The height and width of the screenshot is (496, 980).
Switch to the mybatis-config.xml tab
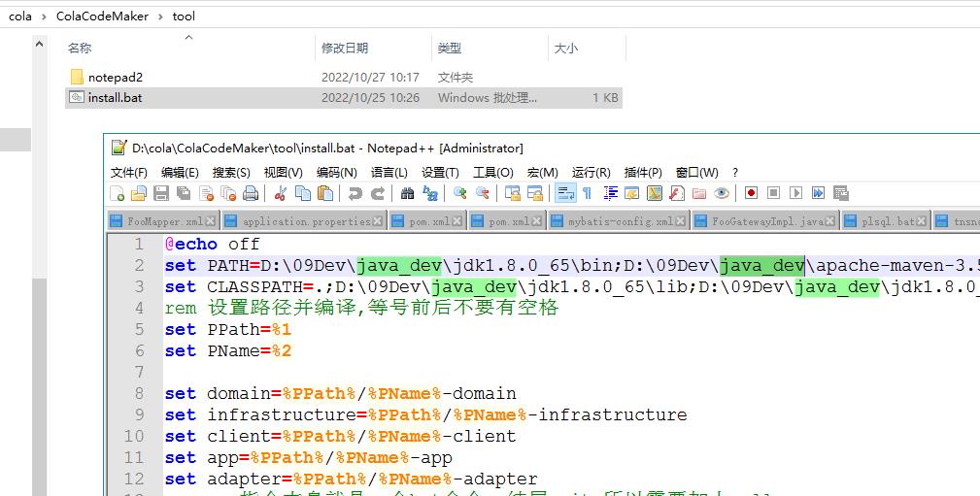pos(619,221)
